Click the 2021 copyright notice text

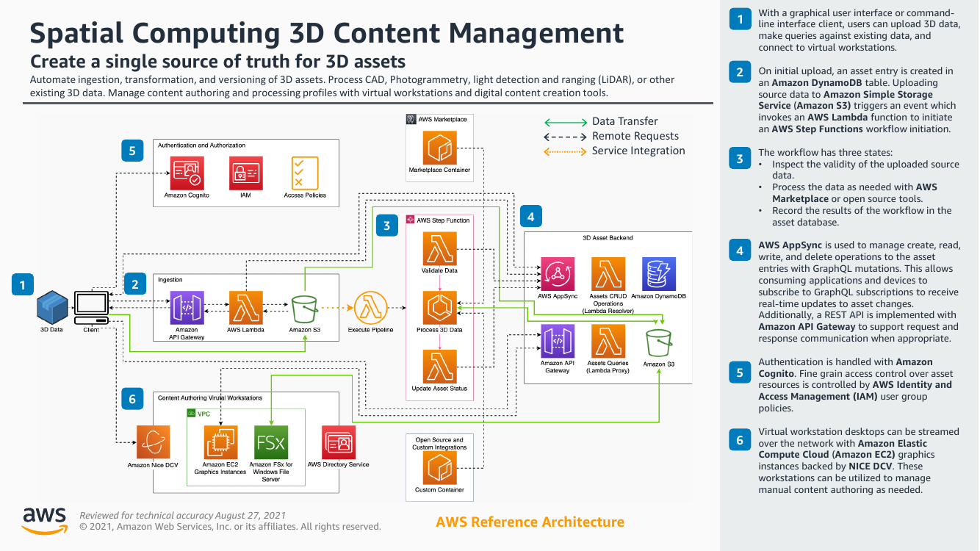(x=230, y=527)
